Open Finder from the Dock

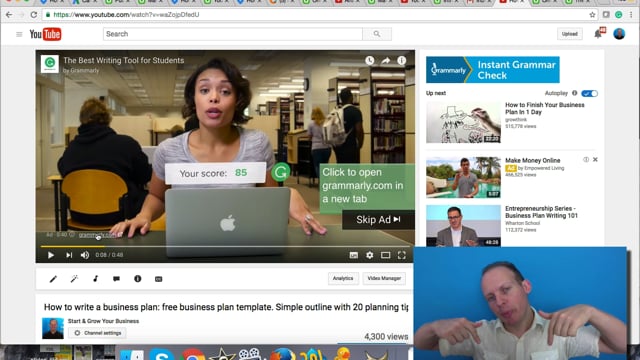(131, 355)
